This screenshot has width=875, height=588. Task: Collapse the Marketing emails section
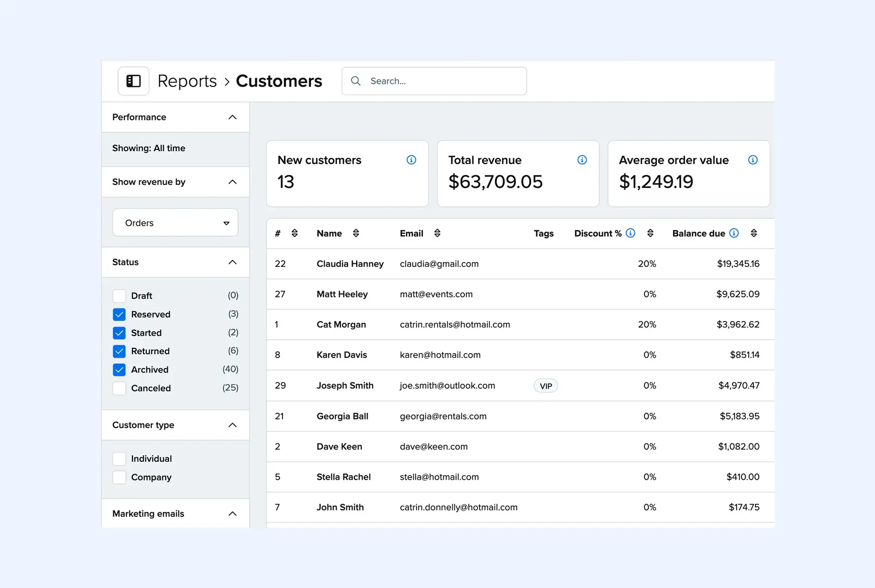[232, 514]
